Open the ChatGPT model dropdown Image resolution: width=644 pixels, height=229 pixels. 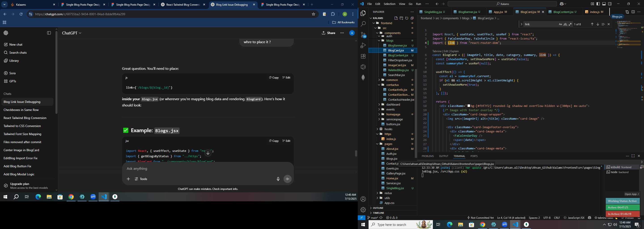[x=72, y=33]
